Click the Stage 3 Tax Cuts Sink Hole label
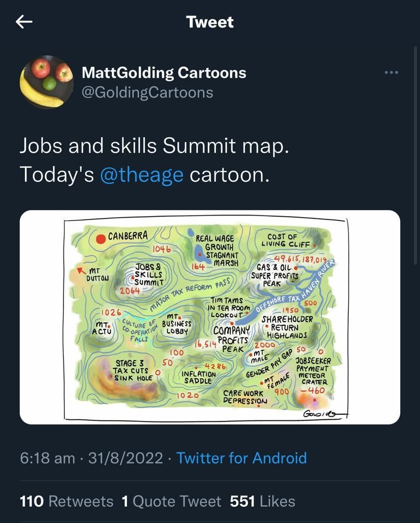Screen dimensions: 420x523 tap(133, 371)
